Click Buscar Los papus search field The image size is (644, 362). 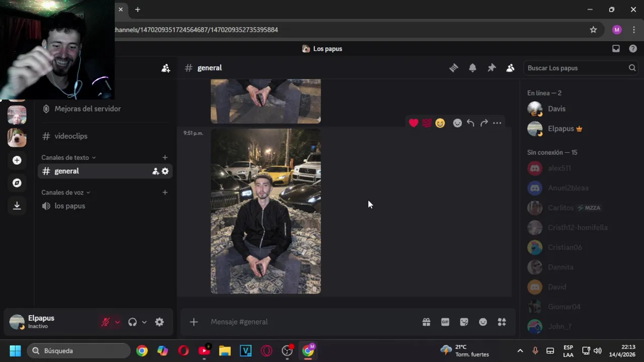click(x=581, y=68)
